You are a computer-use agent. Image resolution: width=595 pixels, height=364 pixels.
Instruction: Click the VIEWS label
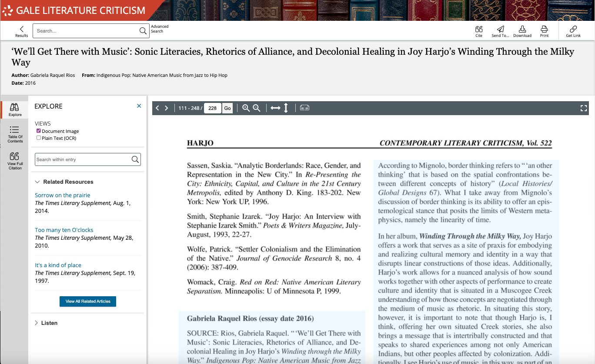(x=43, y=123)
